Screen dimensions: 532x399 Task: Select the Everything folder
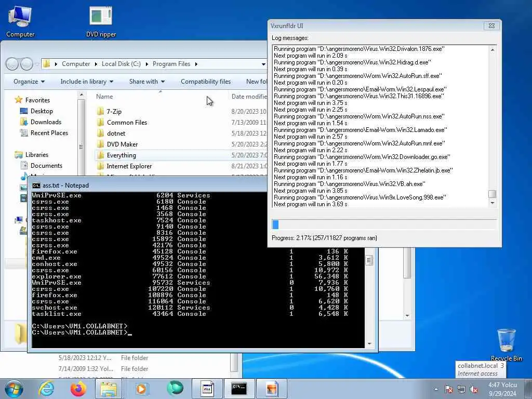121,155
